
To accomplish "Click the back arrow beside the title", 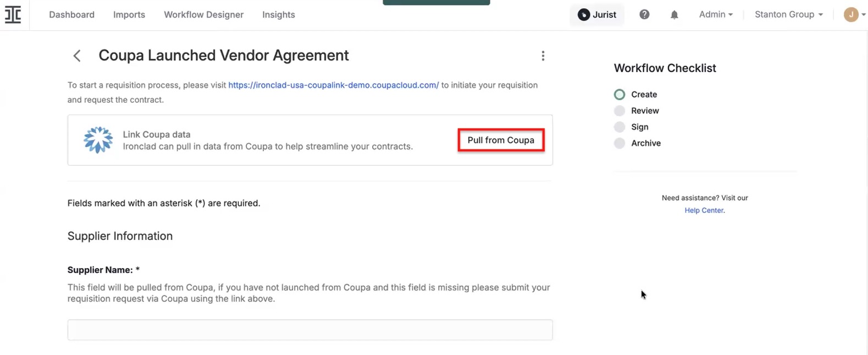I will [77, 56].
